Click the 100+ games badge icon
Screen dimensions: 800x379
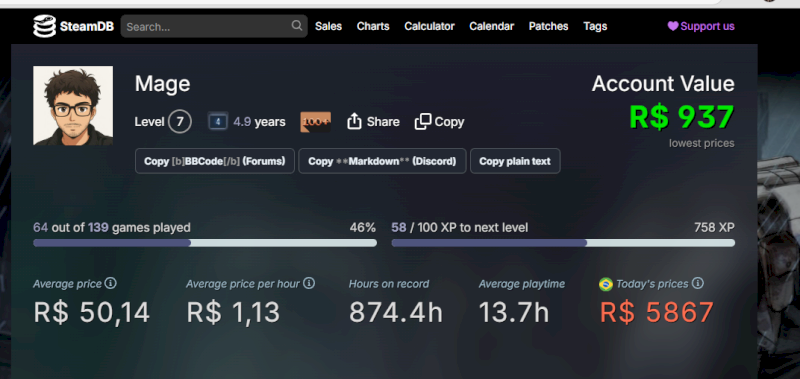point(316,122)
